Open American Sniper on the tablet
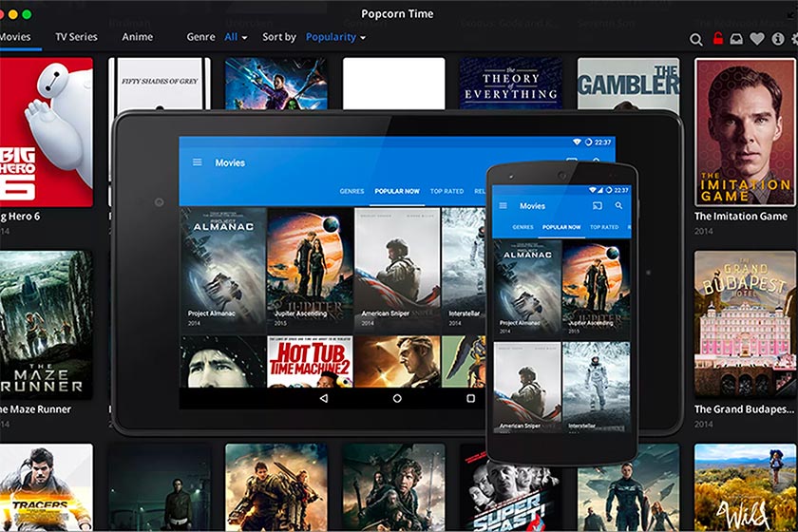 (397, 270)
